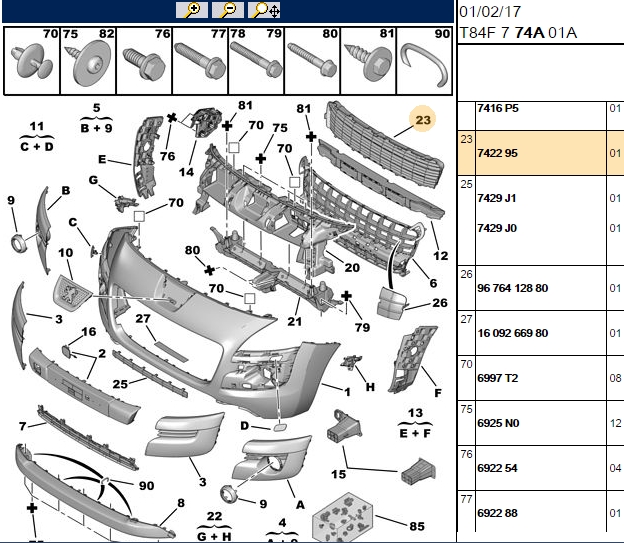Click callout 27 for the flat strip

(143, 319)
